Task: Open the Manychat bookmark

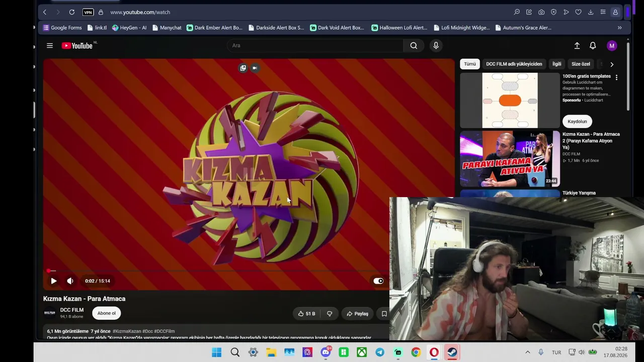Action: coord(167,28)
